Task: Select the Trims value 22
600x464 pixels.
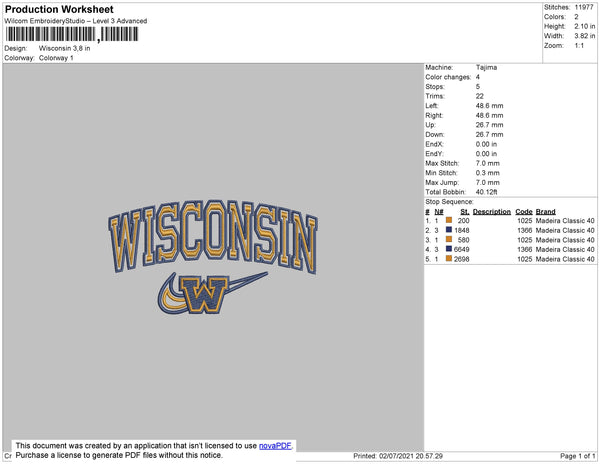Action: (x=479, y=96)
